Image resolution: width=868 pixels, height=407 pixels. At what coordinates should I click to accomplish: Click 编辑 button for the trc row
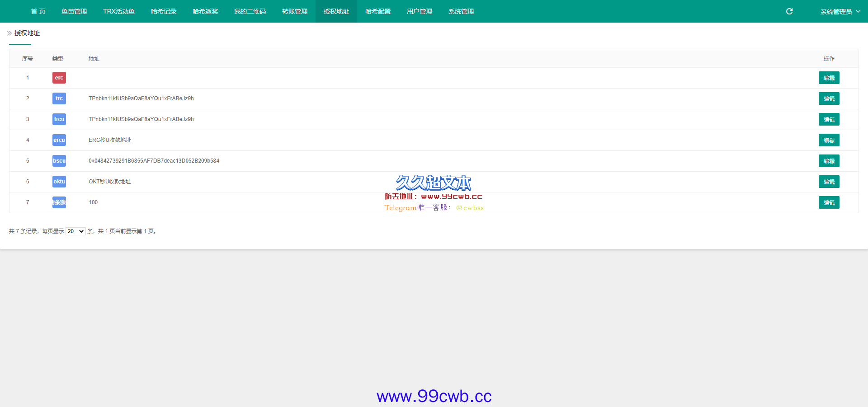(829, 98)
